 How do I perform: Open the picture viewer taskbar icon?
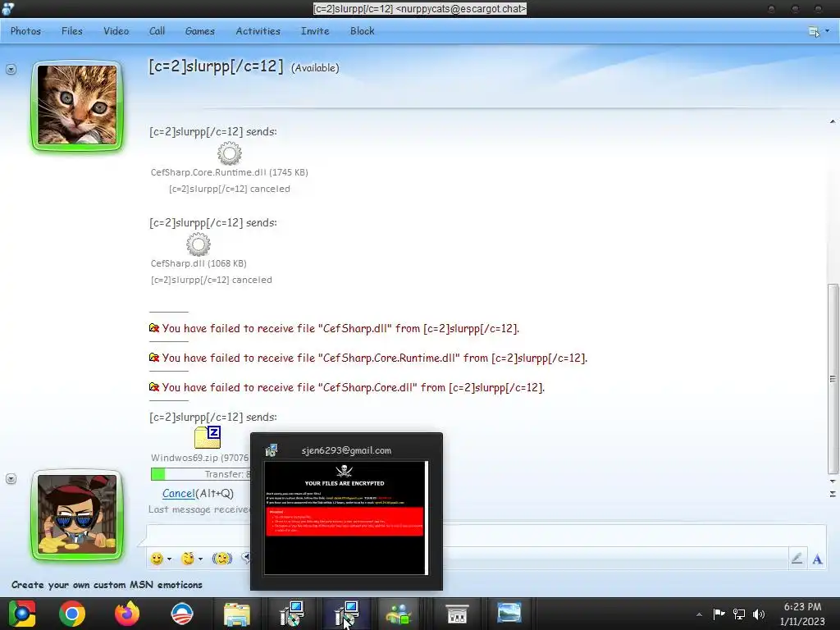(509, 613)
